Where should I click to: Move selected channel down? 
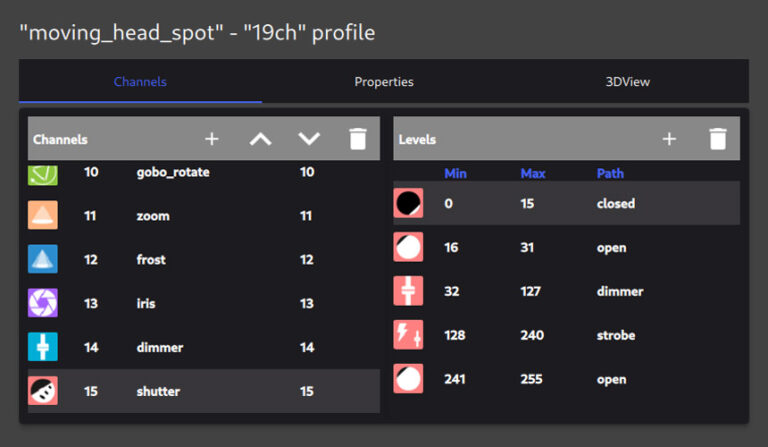(x=309, y=139)
